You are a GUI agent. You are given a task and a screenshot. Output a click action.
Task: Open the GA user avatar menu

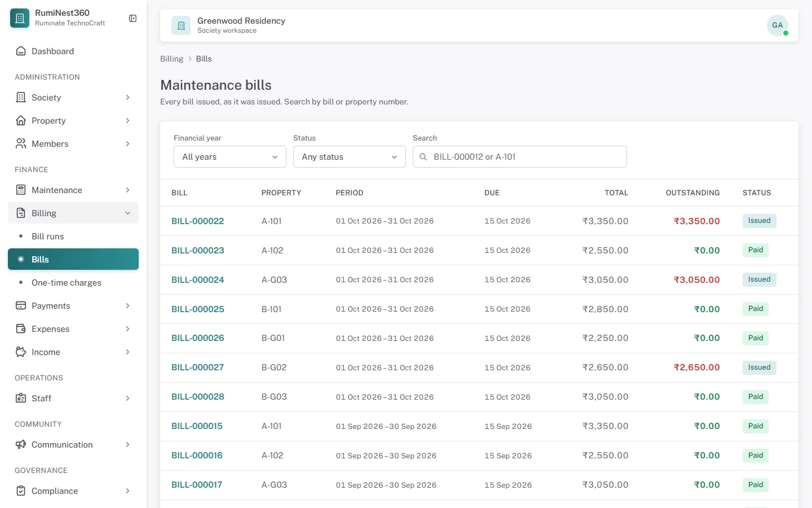tap(778, 25)
